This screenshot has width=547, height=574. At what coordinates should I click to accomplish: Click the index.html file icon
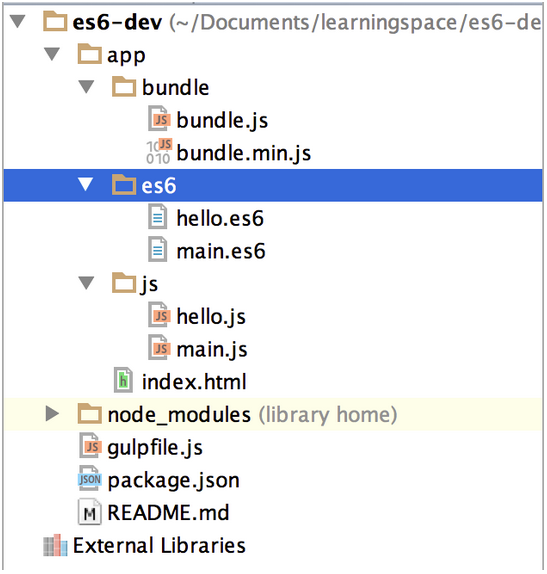click(x=123, y=380)
